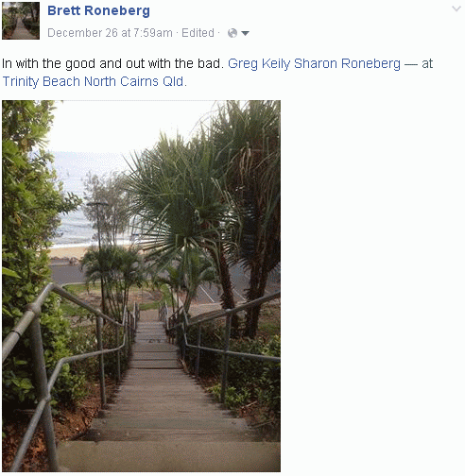Click the Brett Roneberg name link
465x476 pixels.
click(98, 10)
